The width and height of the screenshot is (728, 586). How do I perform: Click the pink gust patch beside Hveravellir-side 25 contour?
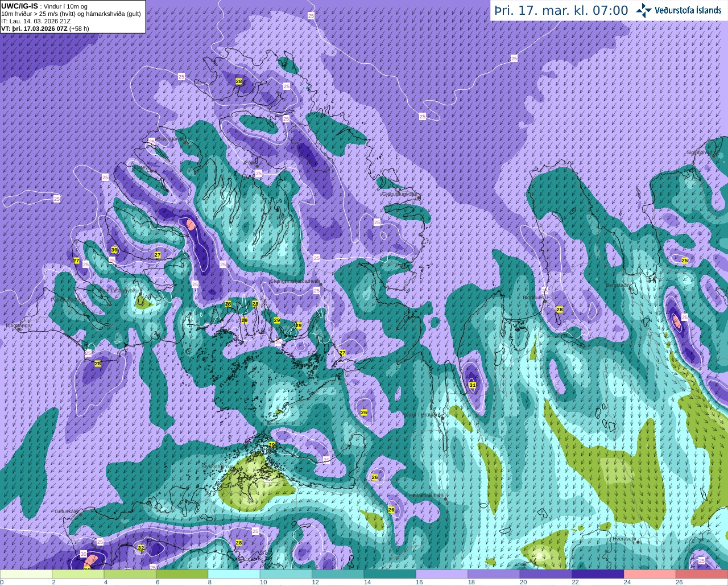pos(676,322)
